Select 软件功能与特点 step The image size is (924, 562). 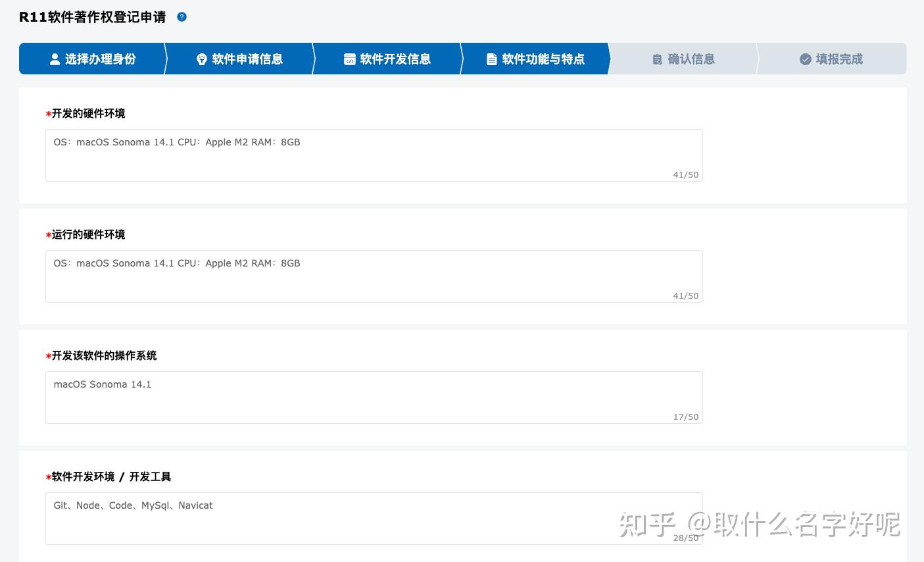[535, 59]
